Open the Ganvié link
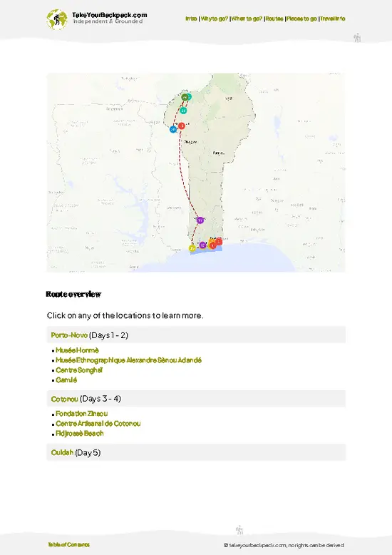The image size is (392, 555). pos(66,380)
